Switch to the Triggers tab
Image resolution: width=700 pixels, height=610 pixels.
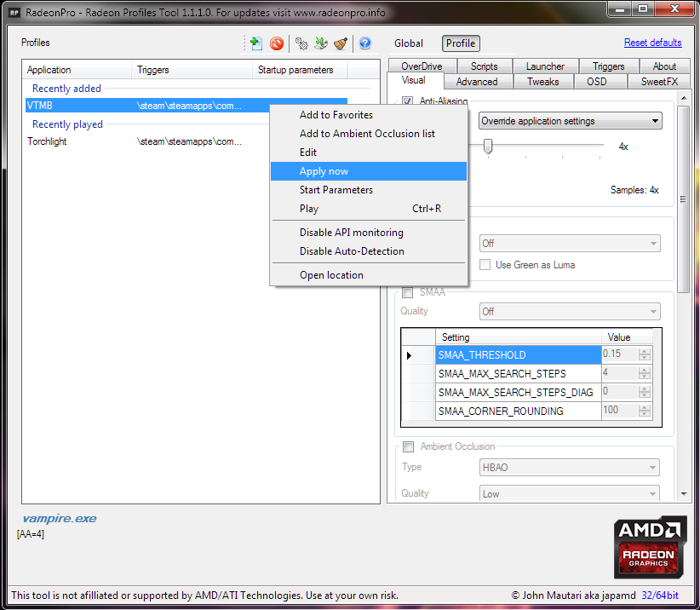(609, 66)
